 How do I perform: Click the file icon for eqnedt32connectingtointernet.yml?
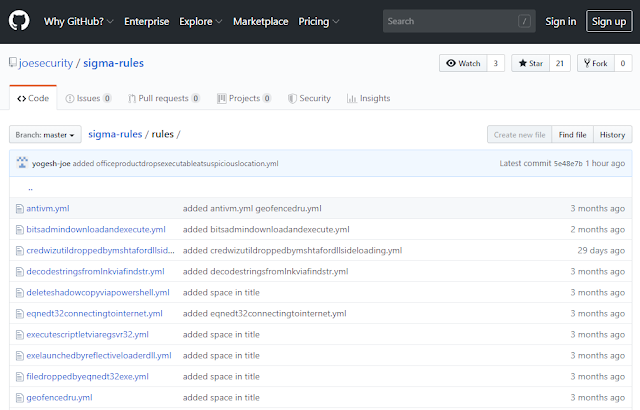(x=20, y=314)
